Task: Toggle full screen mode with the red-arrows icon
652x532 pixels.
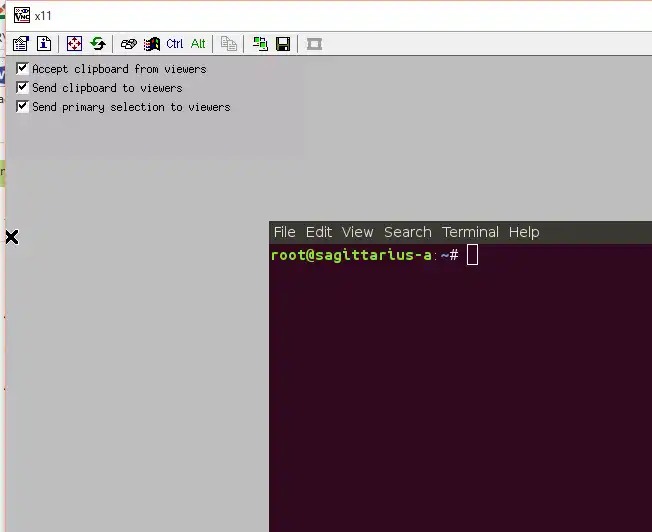Action: (74, 44)
